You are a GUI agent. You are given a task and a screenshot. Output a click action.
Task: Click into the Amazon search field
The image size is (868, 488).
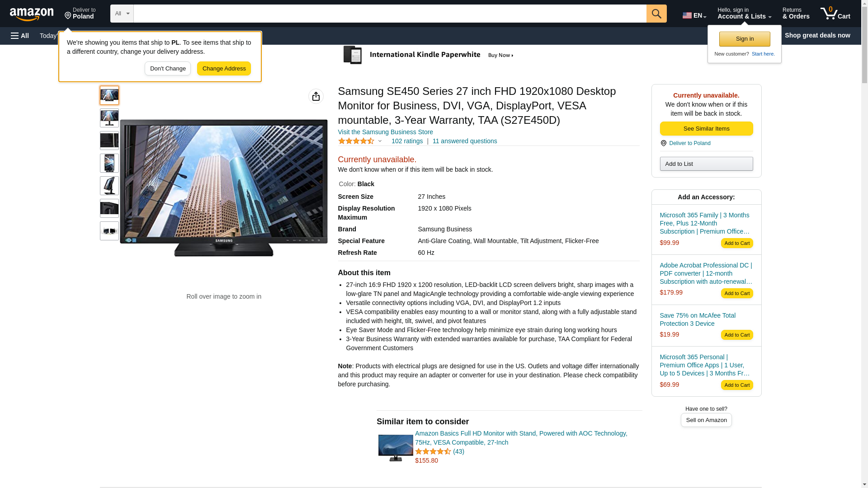(389, 14)
